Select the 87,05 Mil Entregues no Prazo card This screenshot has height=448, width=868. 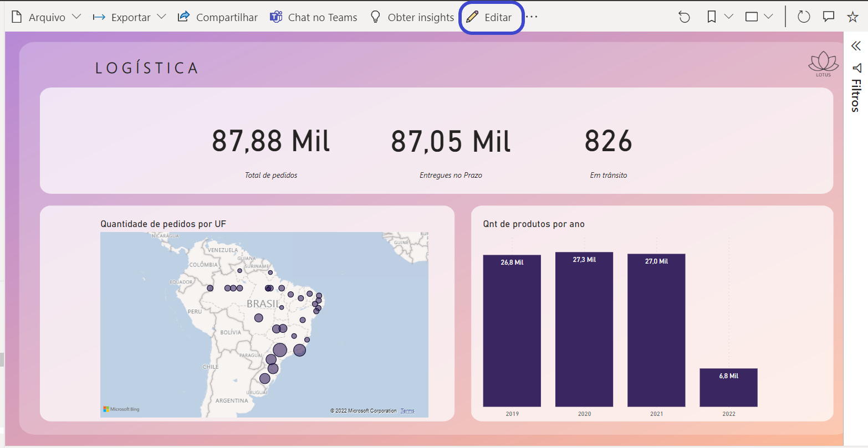pyautogui.click(x=451, y=152)
